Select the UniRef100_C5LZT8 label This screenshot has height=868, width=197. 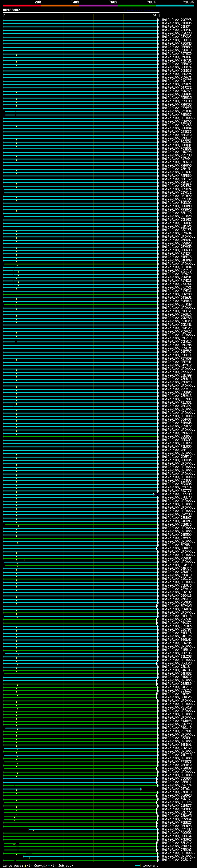pos(177,338)
